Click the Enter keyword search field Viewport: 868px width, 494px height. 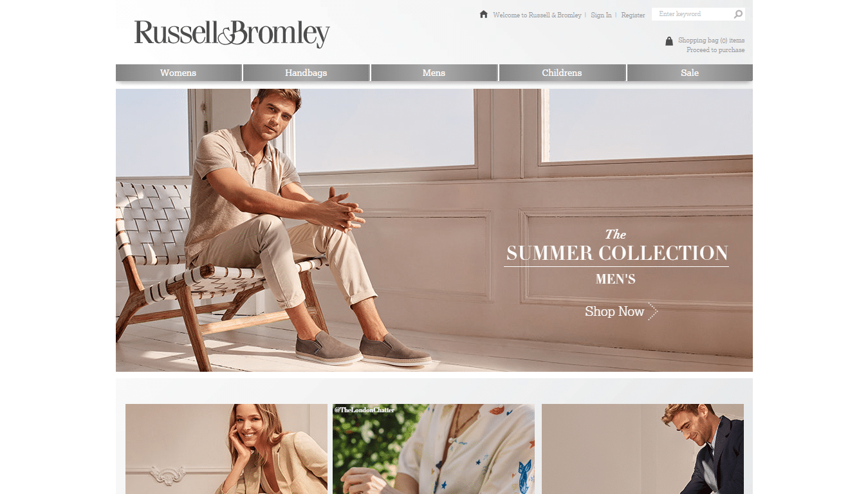(692, 14)
